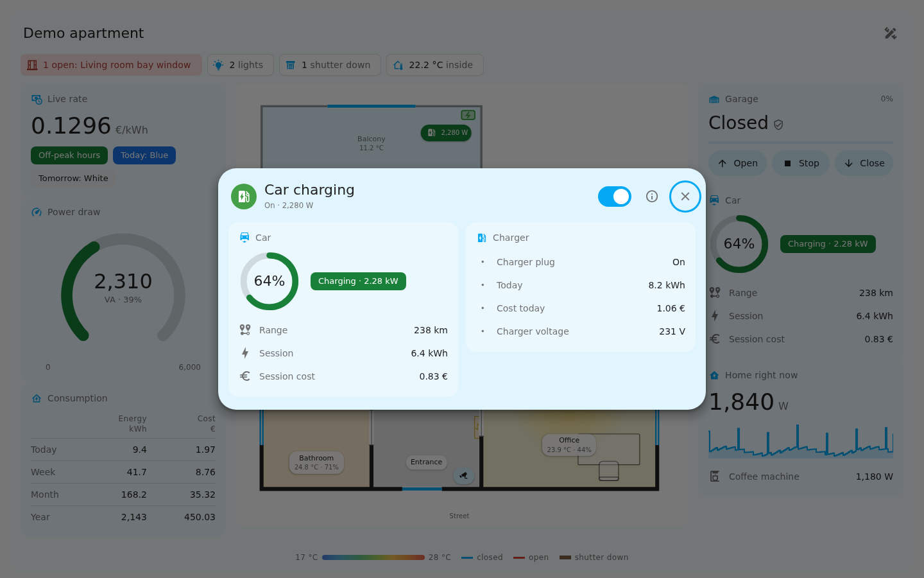Image resolution: width=924 pixels, height=578 pixels.
Task: Stop the garage door
Action: tap(801, 163)
